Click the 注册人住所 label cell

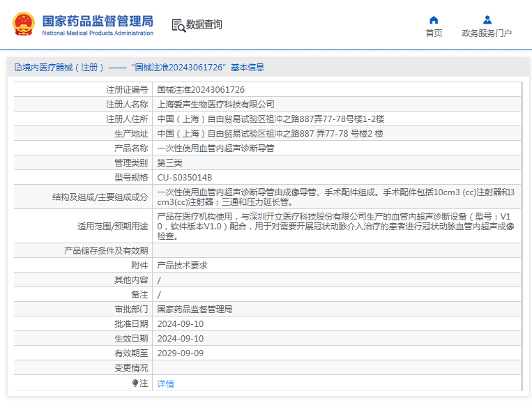83,119
